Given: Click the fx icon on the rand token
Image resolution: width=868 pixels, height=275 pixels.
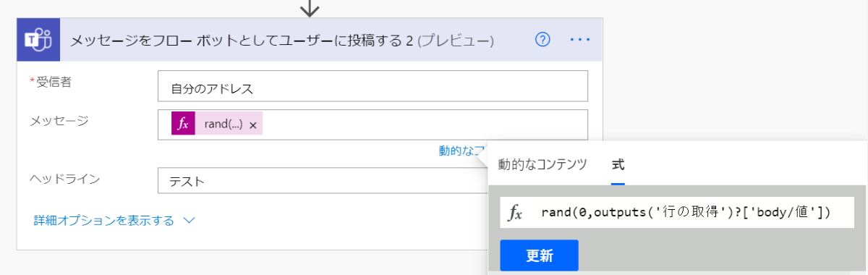Looking at the screenshot, I should tap(183, 124).
